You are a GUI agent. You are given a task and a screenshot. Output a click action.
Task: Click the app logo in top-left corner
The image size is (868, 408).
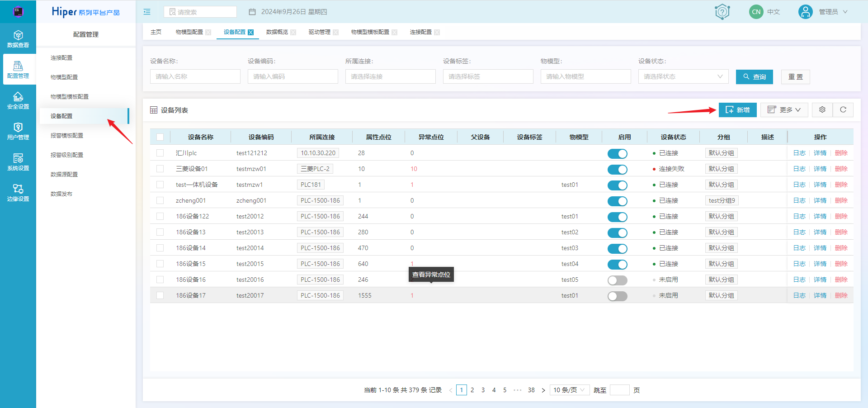pyautogui.click(x=18, y=12)
